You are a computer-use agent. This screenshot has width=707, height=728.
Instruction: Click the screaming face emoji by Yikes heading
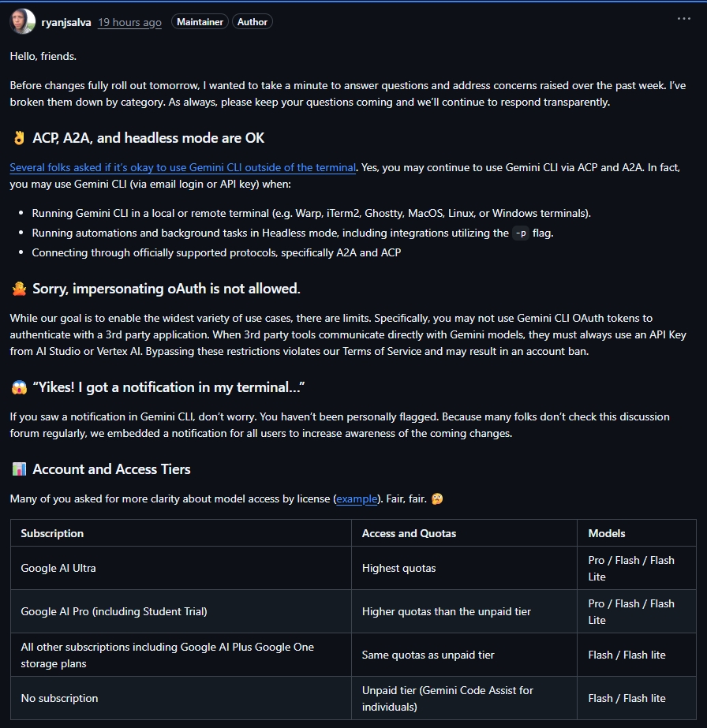coord(20,387)
